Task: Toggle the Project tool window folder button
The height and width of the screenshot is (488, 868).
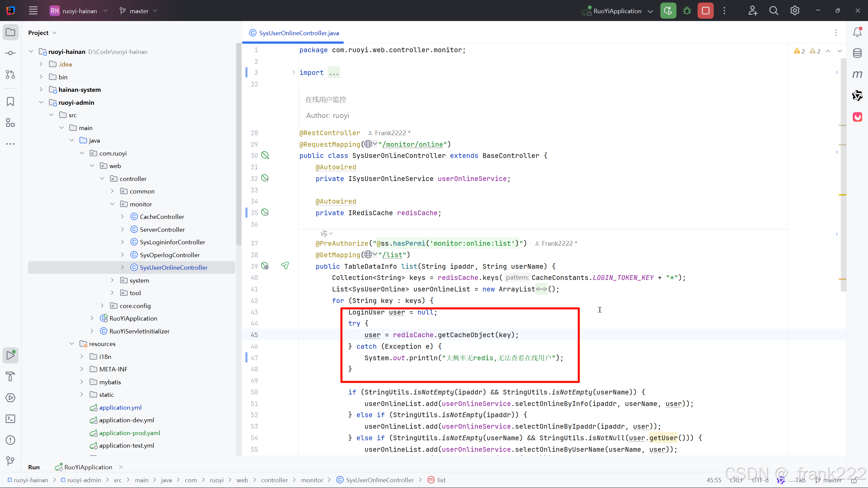Action: click(11, 33)
